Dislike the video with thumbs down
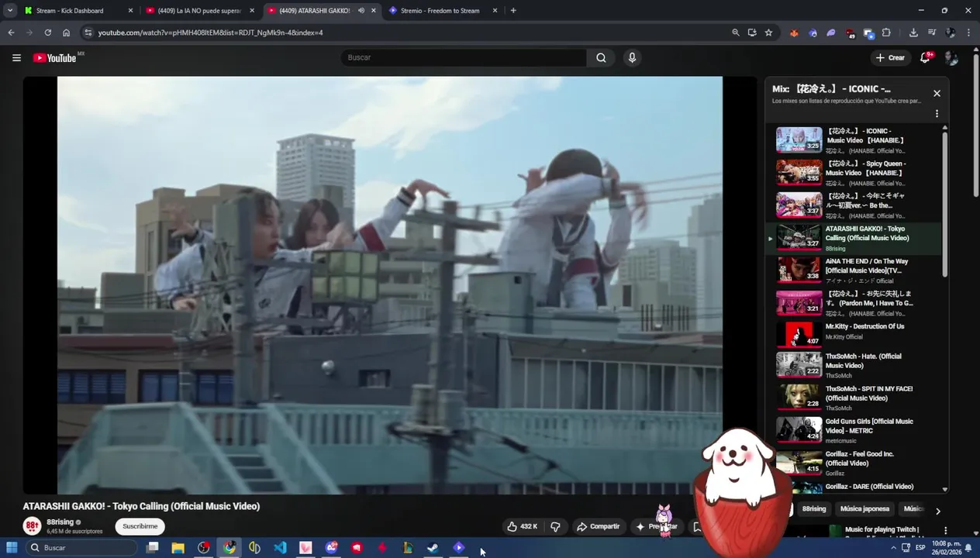980x558 pixels. tap(555, 526)
